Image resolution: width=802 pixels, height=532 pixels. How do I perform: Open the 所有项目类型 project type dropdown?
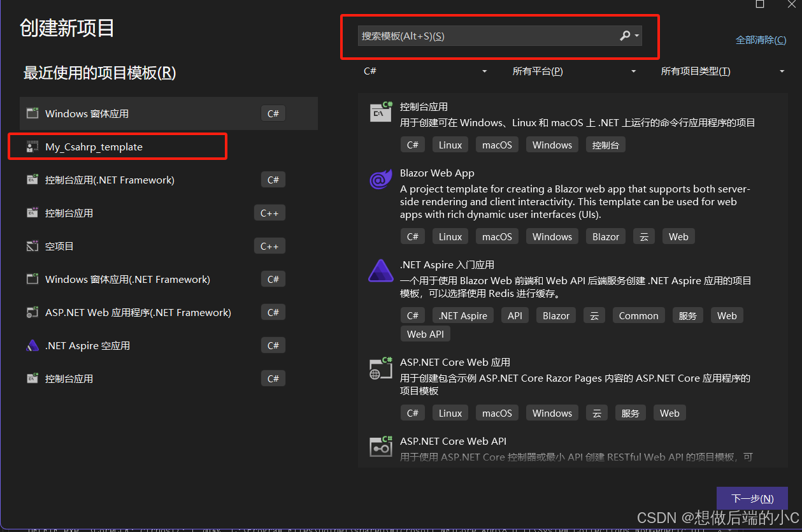coord(722,71)
